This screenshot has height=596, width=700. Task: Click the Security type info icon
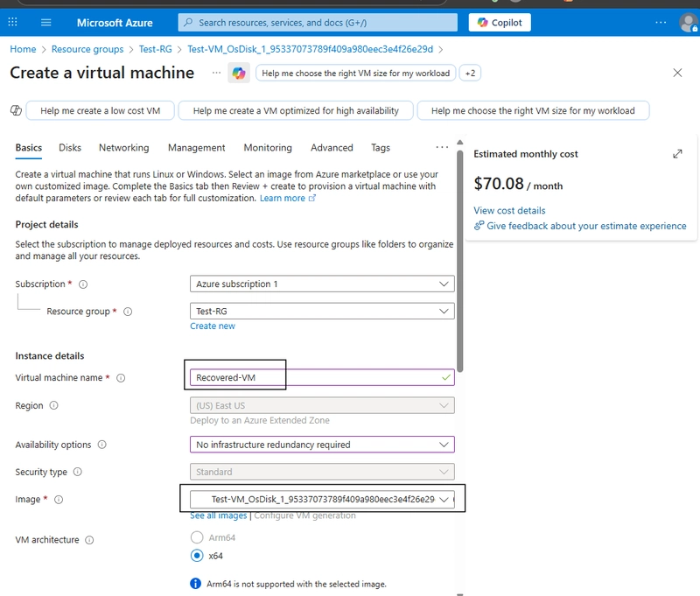(x=78, y=472)
